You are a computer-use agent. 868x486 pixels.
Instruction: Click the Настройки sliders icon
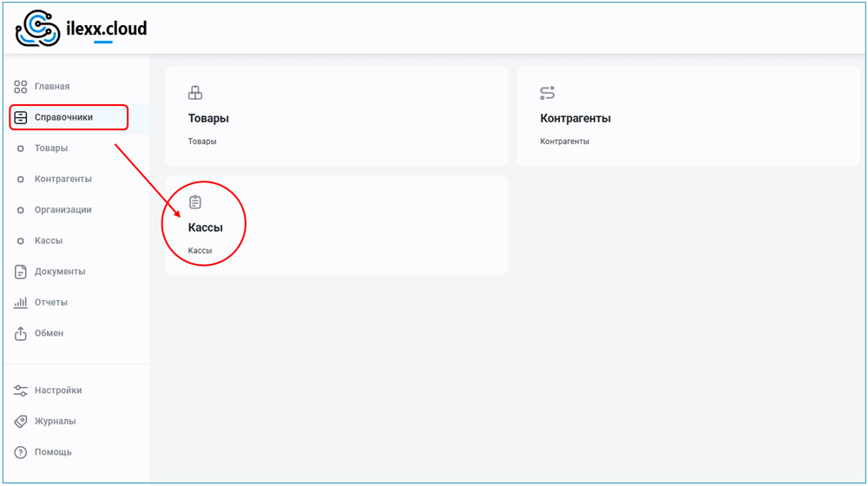21,391
